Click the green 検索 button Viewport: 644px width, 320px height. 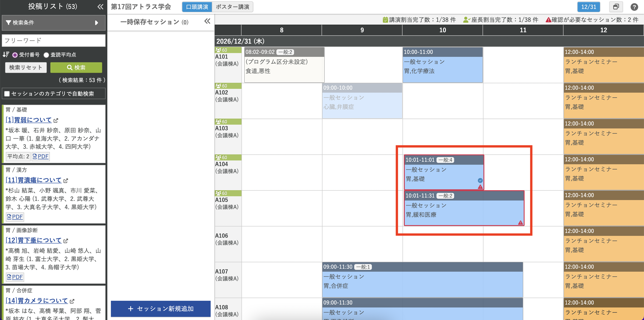(76, 68)
